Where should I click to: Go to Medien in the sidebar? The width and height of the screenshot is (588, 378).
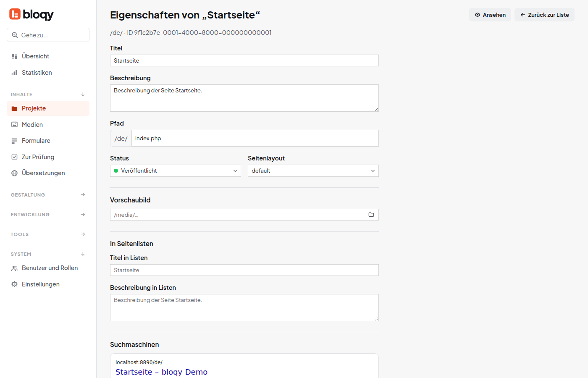click(48, 125)
